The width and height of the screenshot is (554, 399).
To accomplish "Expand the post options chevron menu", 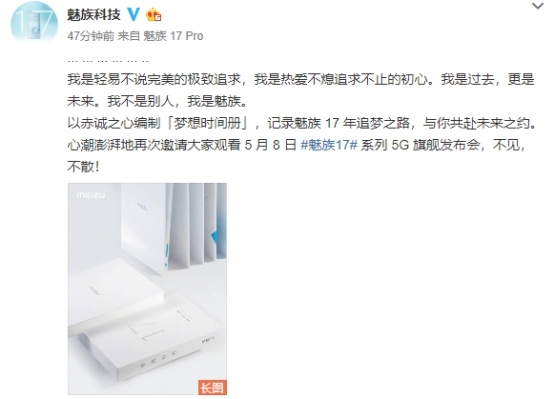I will click(x=537, y=6).
